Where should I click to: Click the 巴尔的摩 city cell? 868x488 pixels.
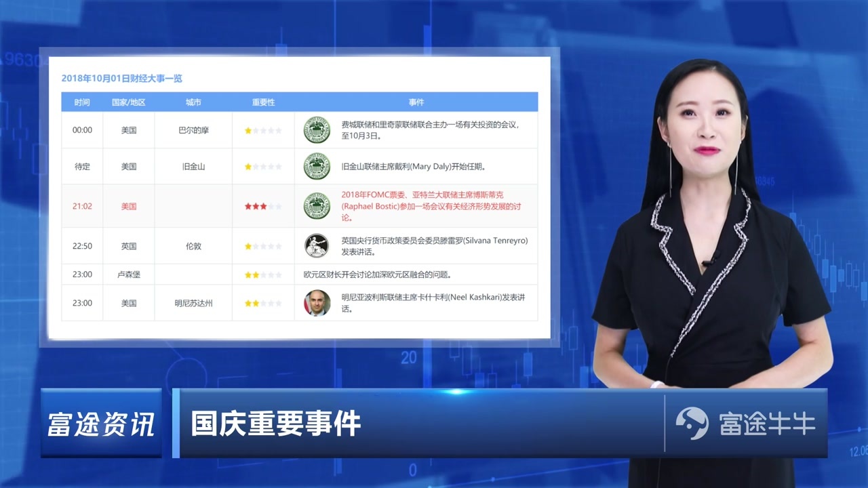(x=193, y=130)
